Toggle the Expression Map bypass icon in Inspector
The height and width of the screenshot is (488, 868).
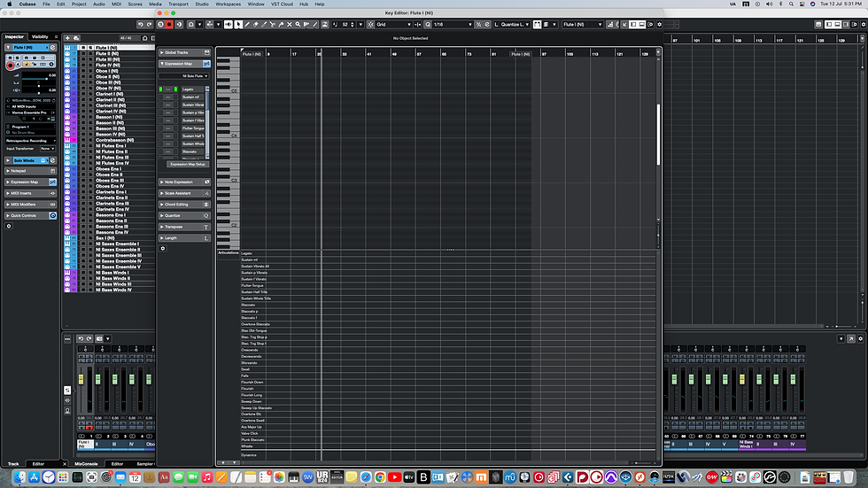(52, 182)
